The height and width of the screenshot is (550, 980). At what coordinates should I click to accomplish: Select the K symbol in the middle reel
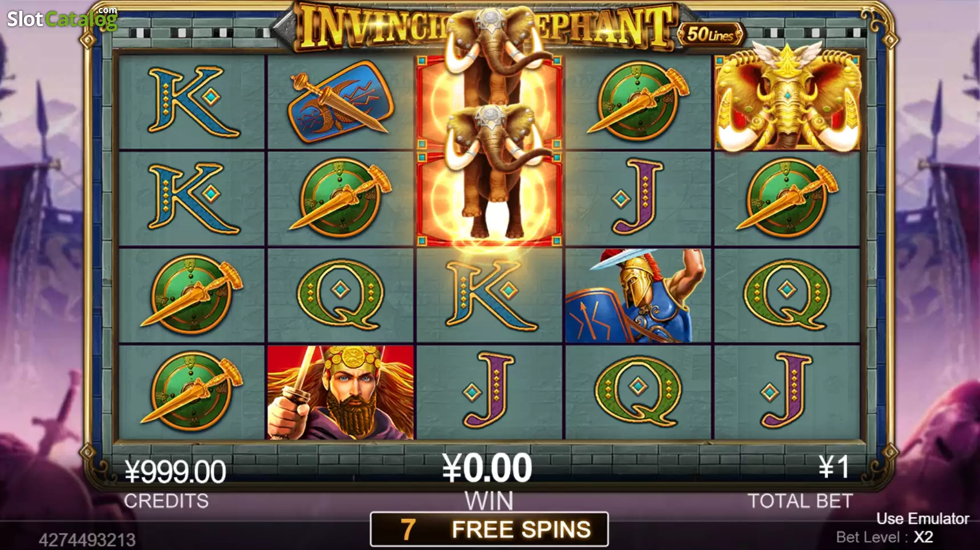coord(490,296)
